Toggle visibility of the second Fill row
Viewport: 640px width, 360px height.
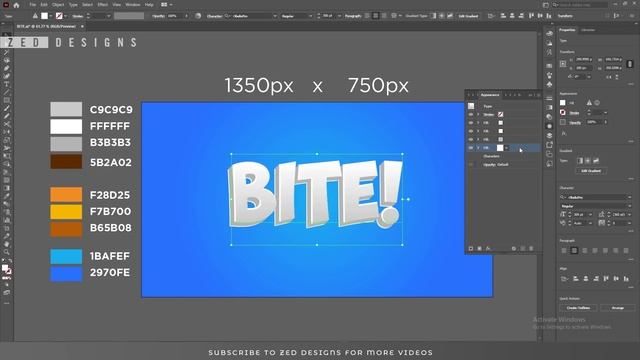(471, 131)
